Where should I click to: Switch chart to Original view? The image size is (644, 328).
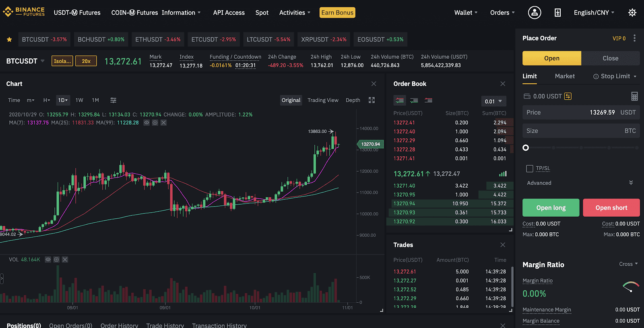(x=291, y=100)
